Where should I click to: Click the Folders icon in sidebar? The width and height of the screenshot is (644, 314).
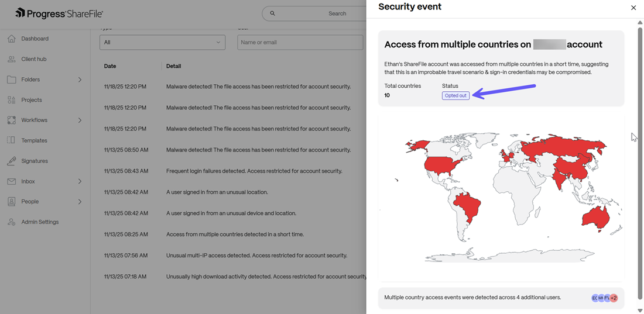[x=12, y=80]
